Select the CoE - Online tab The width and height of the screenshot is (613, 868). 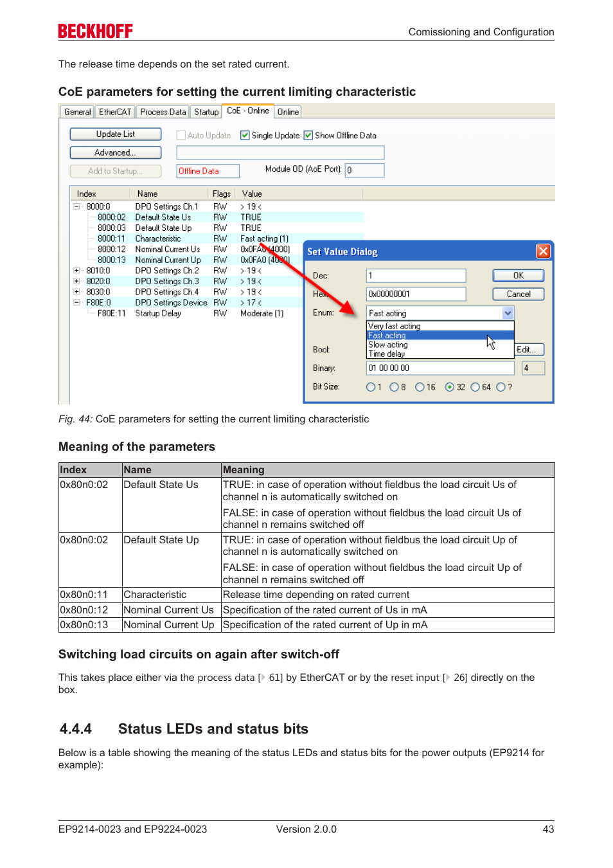248,111
